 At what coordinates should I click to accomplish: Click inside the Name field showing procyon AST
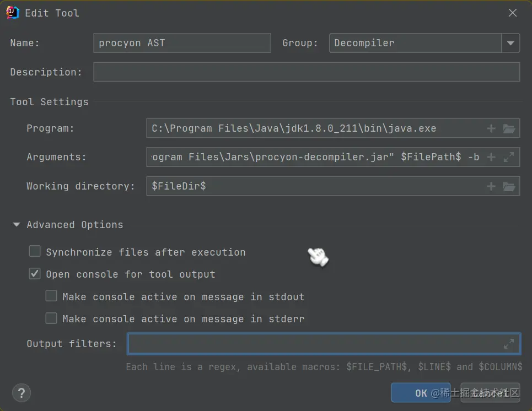point(182,43)
